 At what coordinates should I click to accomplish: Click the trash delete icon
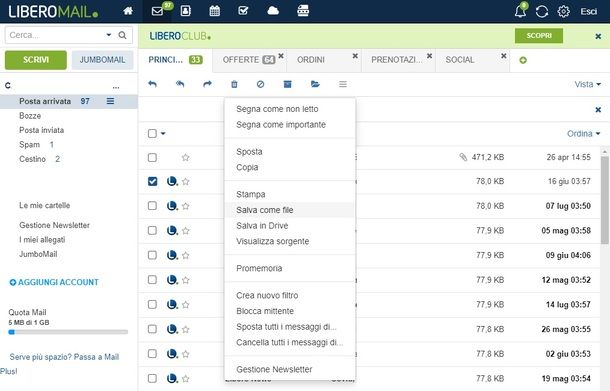tap(234, 84)
